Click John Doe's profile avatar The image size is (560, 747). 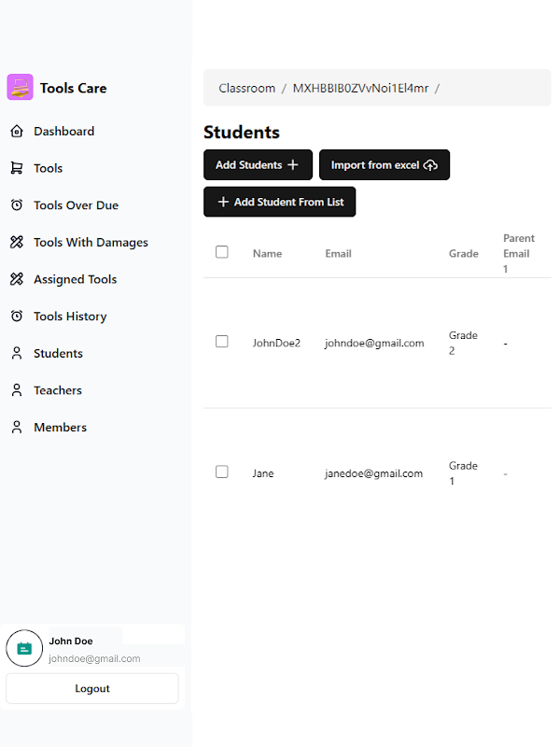24,648
